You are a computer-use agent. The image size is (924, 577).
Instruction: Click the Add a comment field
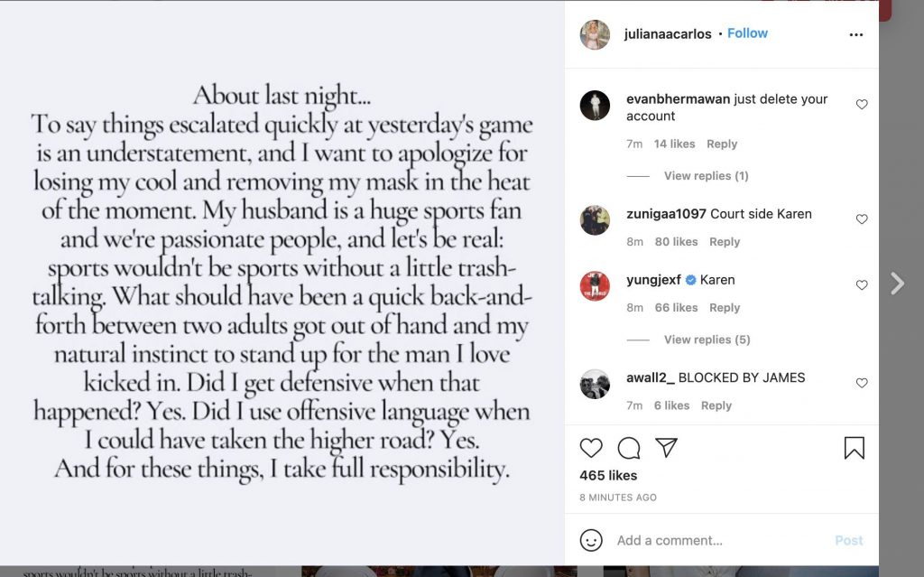(713, 540)
